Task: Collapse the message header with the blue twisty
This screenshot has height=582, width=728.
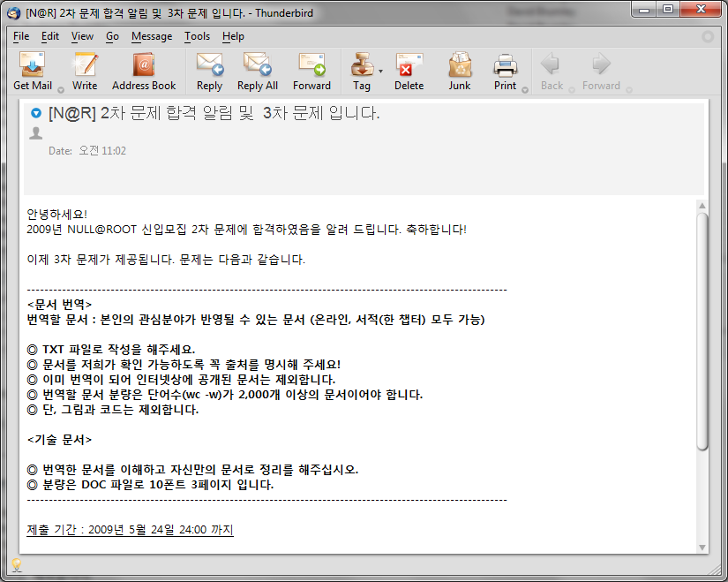Action: click(x=36, y=113)
